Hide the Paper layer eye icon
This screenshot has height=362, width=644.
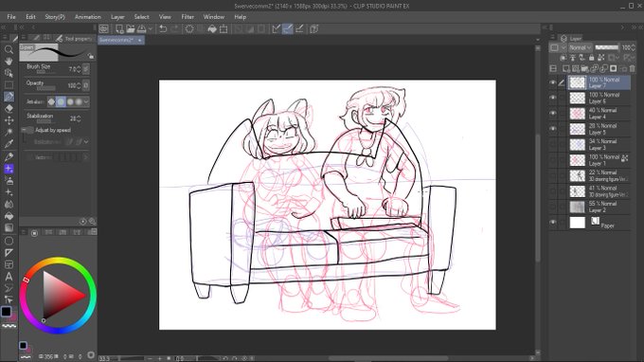coord(553,223)
